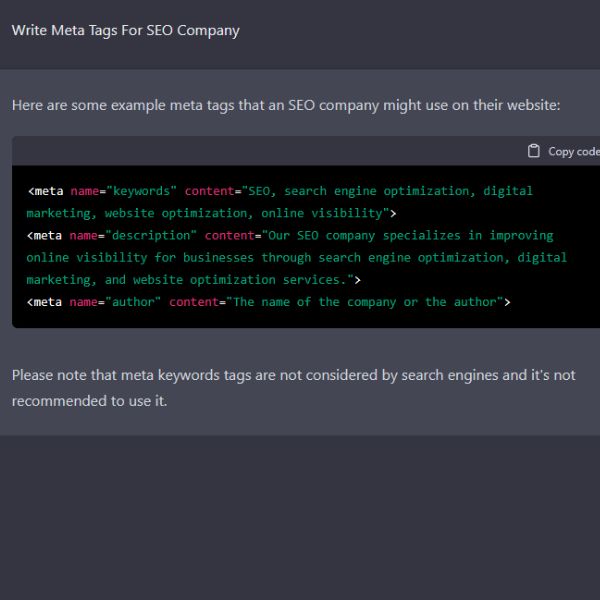
Task: Click the meta name="keywords" code line
Action: point(280,191)
